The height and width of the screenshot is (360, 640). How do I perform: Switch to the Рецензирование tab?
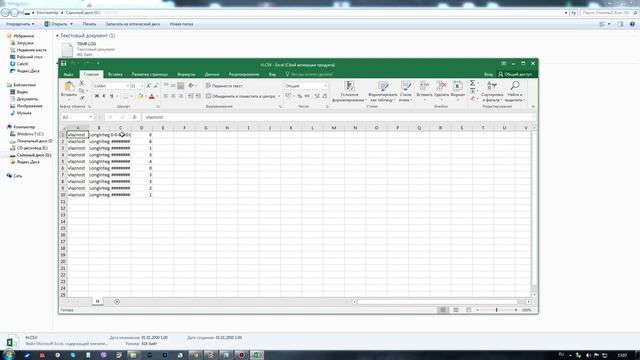pos(244,74)
